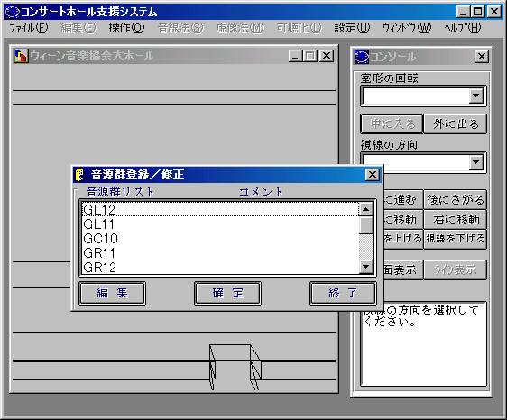Open the 操作(O) menu
Image resolution: width=507 pixels, height=420 pixels.
pyautogui.click(x=126, y=28)
